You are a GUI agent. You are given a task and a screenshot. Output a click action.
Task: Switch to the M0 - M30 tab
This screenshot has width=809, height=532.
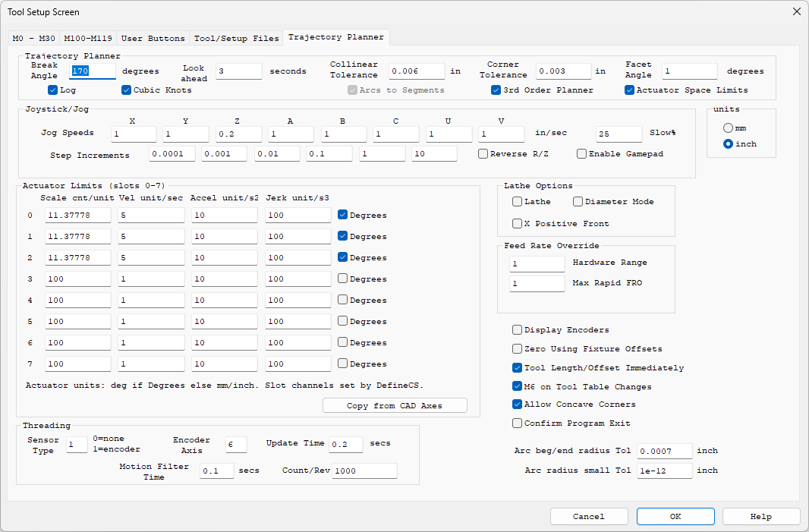click(33, 38)
